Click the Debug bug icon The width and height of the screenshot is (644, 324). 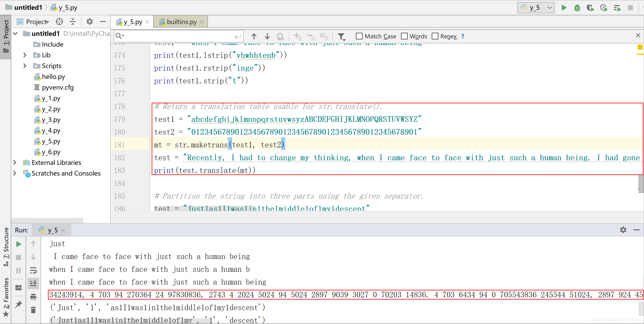click(577, 8)
